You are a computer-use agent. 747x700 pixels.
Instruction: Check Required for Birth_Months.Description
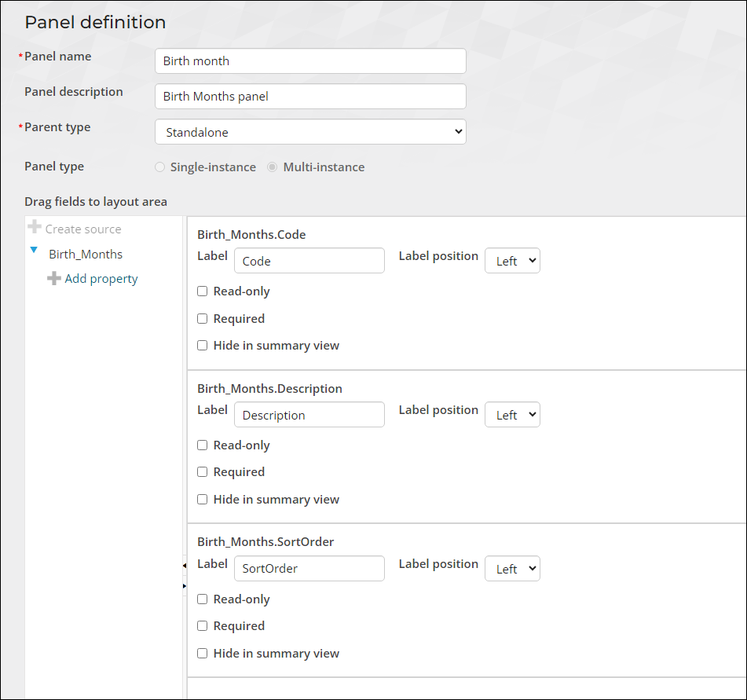coord(203,471)
